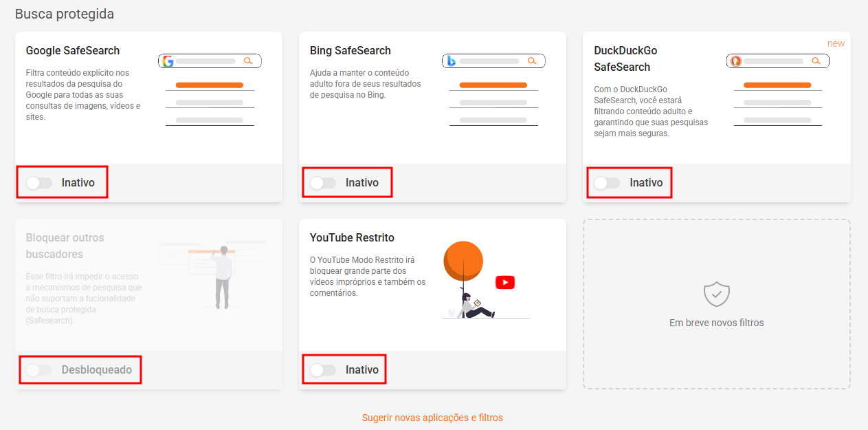The image size is (868, 430).
Task: Click the Inativo label under DuckDuckGo SafeSearch
Action: 646,183
